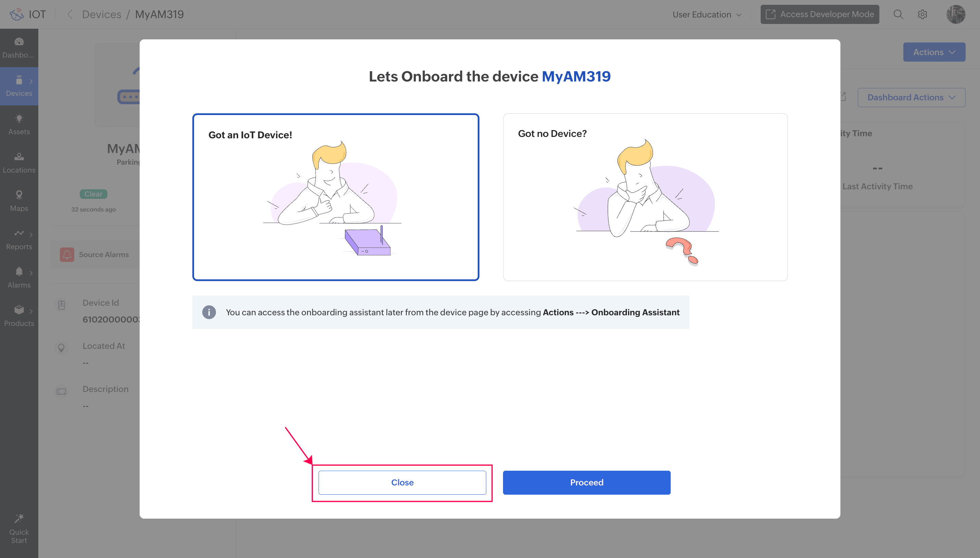Image resolution: width=980 pixels, height=558 pixels.
Task: Open the Devices section in the sidebar
Action: click(19, 86)
